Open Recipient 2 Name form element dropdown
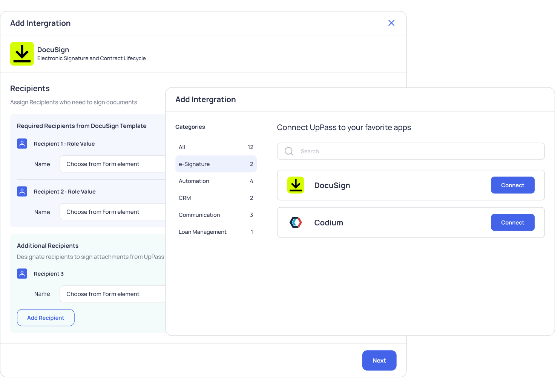This screenshot has height=392, width=555. coord(112,212)
